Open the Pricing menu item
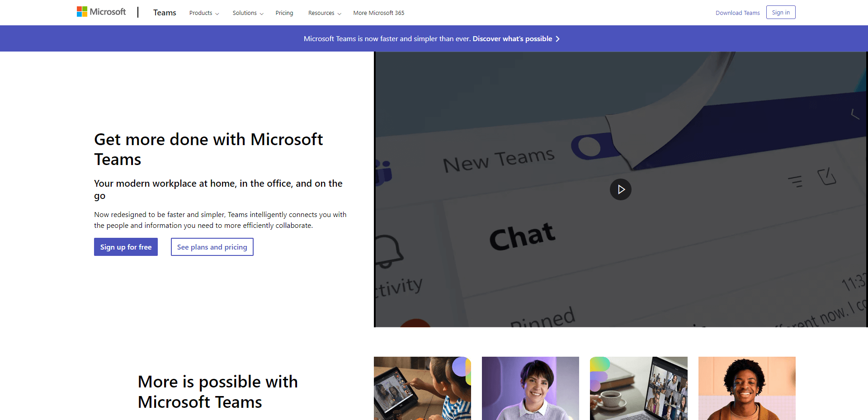 point(284,13)
